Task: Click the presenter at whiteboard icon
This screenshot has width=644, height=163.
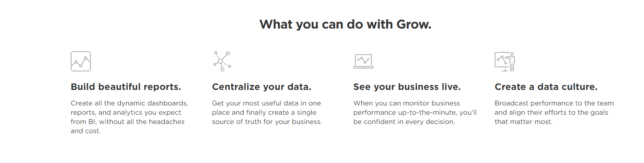Action: click(505, 61)
